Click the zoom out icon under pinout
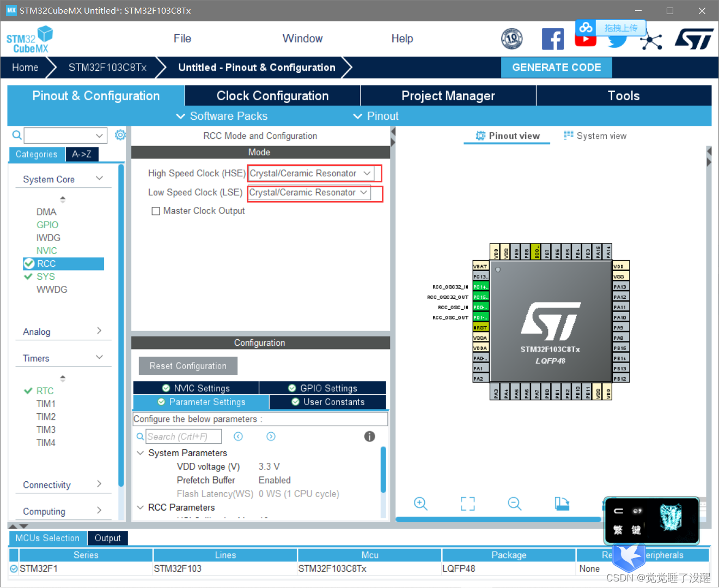Screen dimensions: 719x588 coord(515,504)
